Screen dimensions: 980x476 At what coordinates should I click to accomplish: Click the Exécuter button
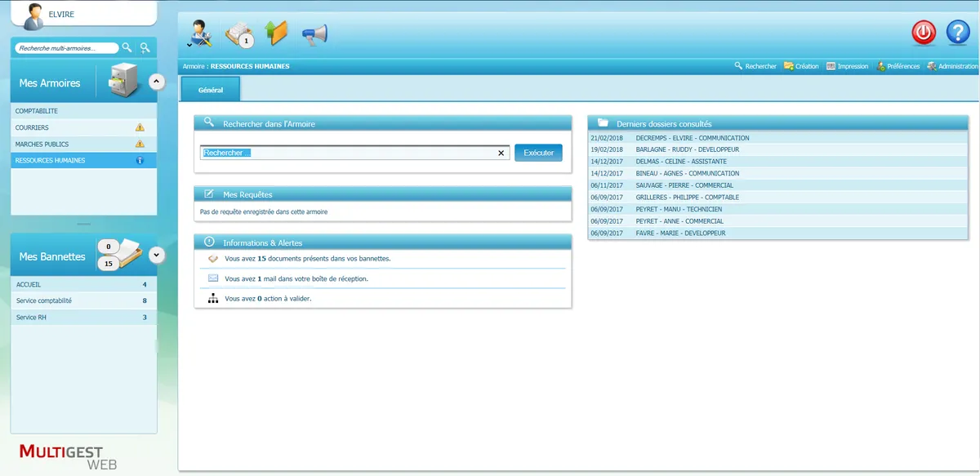pyautogui.click(x=538, y=153)
